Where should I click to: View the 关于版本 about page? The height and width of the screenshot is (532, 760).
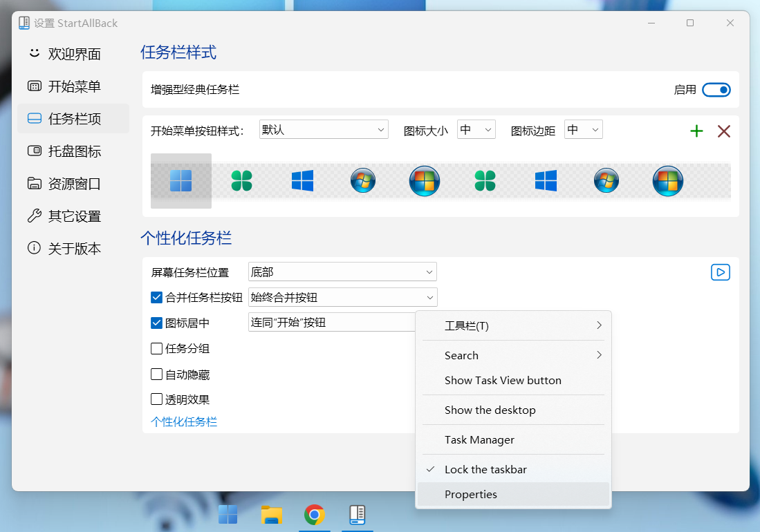[73, 248]
